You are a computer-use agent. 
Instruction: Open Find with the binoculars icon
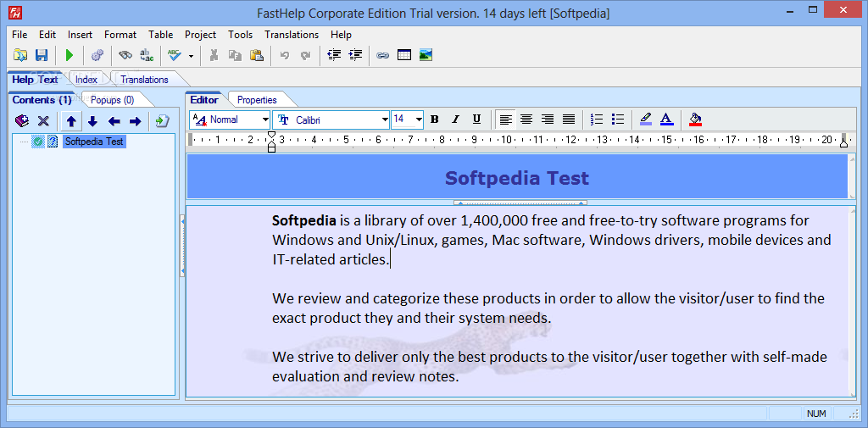pos(125,55)
